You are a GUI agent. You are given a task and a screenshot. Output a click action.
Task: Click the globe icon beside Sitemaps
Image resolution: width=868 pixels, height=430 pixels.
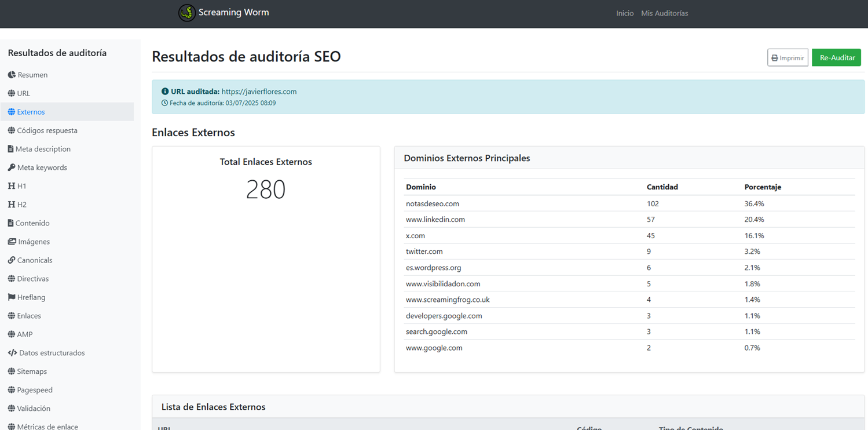[x=12, y=371]
